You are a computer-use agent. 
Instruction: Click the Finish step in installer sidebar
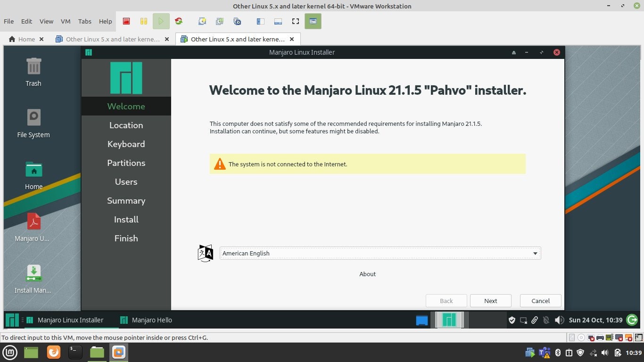[x=126, y=238]
